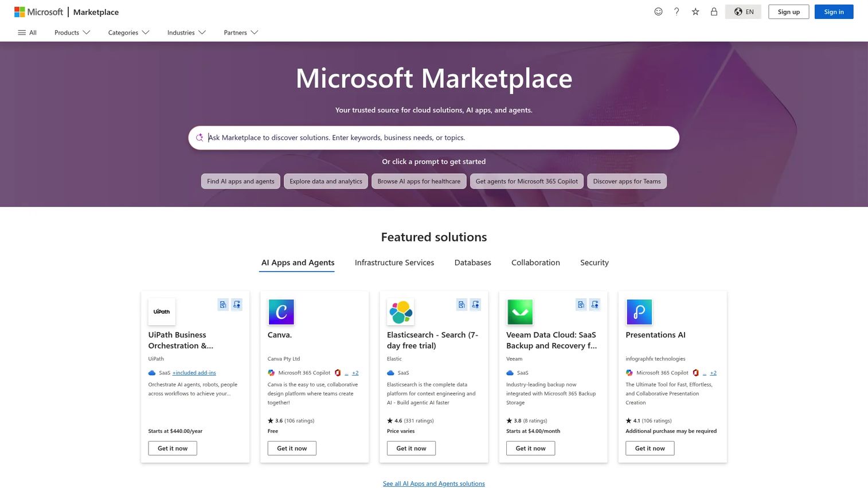Open the "+included add-ins" link on UiPath

pyautogui.click(x=194, y=373)
